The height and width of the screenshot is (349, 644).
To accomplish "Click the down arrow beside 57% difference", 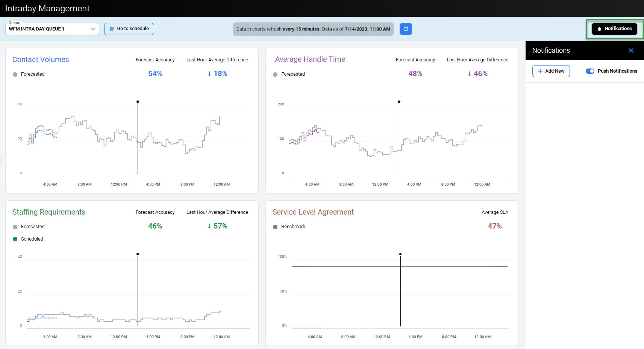I will [209, 226].
